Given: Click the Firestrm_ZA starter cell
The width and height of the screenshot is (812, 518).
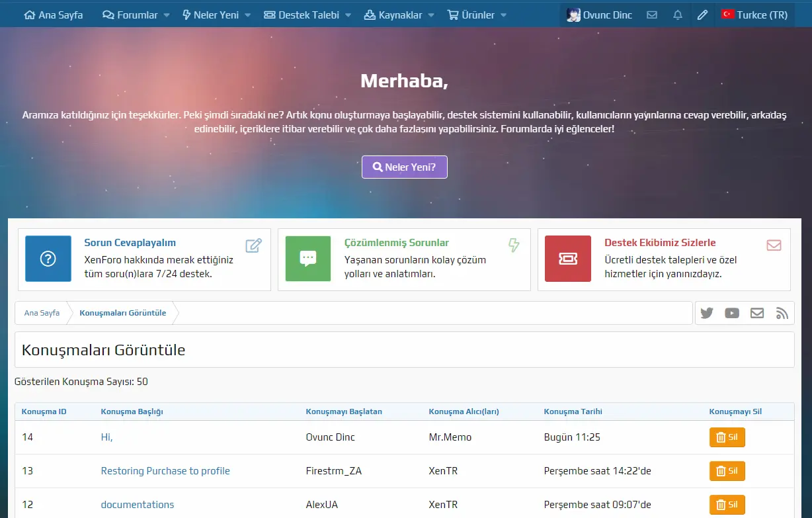Looking at the screenshot, I should click(334, 471).
